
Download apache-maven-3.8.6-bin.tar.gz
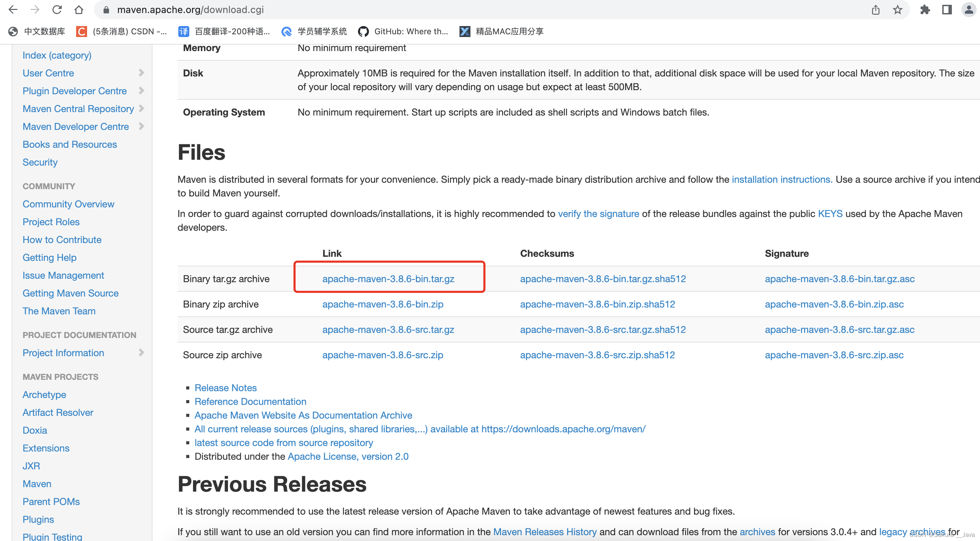coord(388,278)
